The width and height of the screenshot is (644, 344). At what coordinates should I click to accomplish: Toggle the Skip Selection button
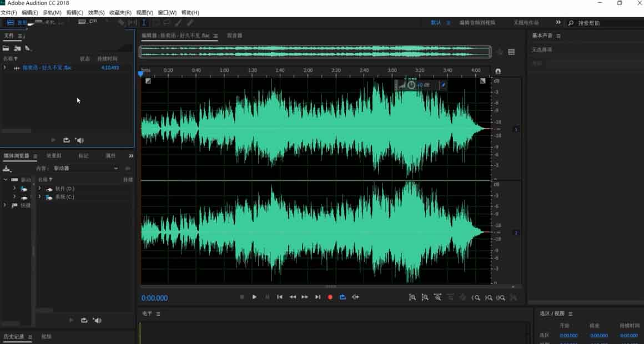point(355,297)
